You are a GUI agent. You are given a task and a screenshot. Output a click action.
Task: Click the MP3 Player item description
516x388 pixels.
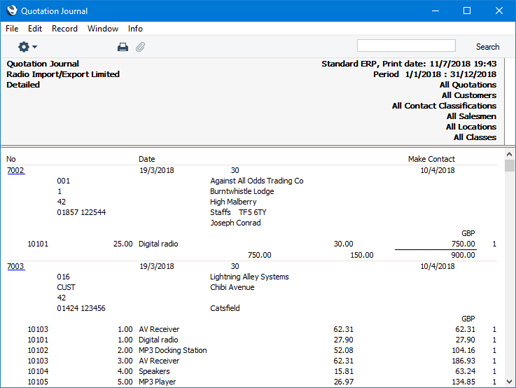(x=157, y=382)
